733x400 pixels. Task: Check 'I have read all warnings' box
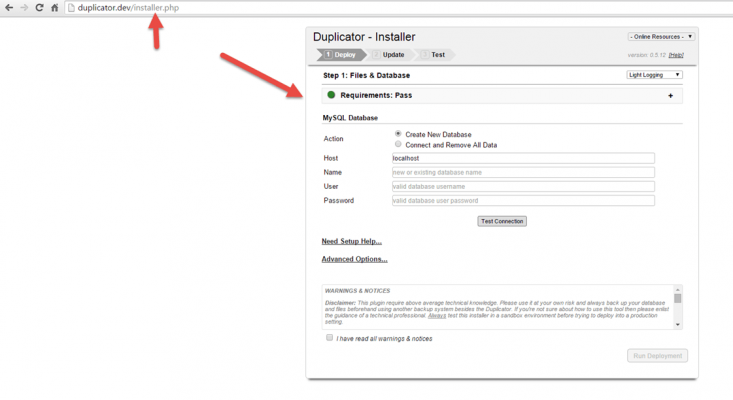[330, 338]
